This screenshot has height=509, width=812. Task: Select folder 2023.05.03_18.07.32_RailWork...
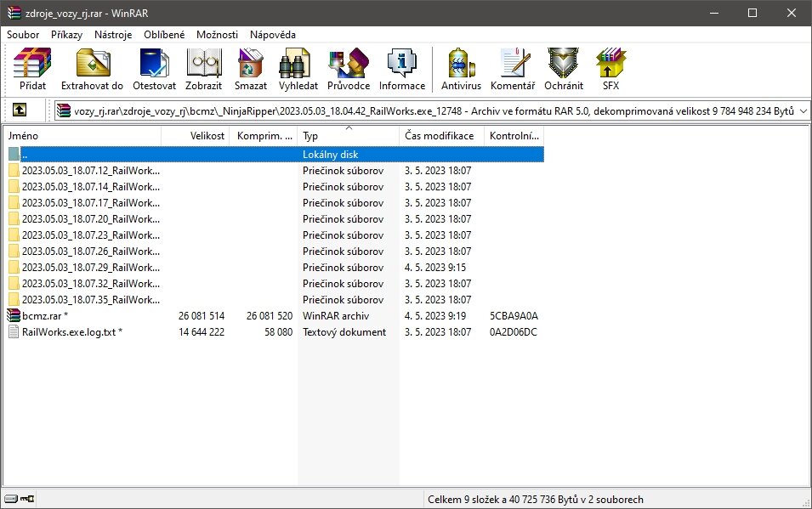pos(91,283)
